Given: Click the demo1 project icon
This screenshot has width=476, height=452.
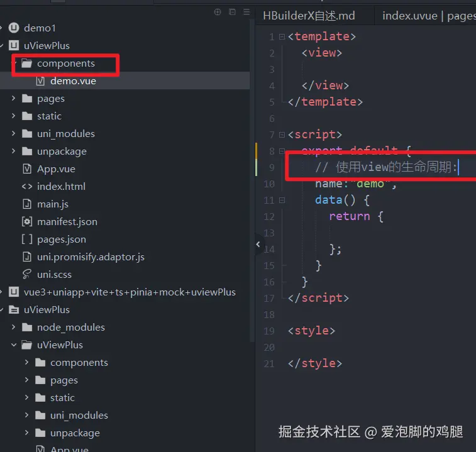Looking at the screenshot, I should (x=14, y=28).
